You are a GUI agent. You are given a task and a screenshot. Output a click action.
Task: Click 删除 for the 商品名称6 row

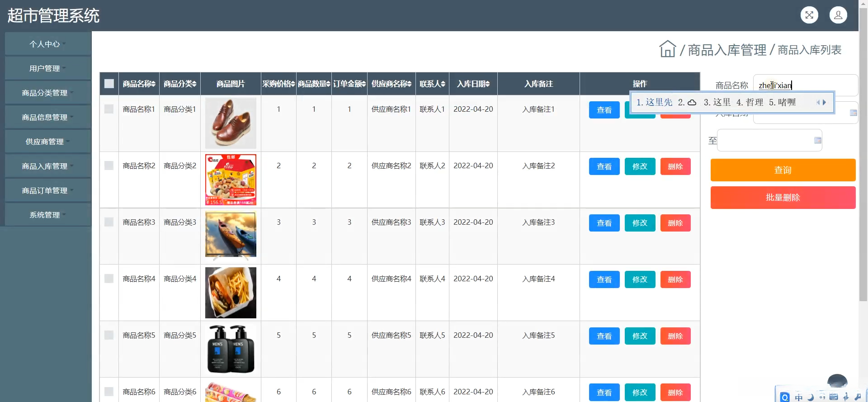point(675,393)
